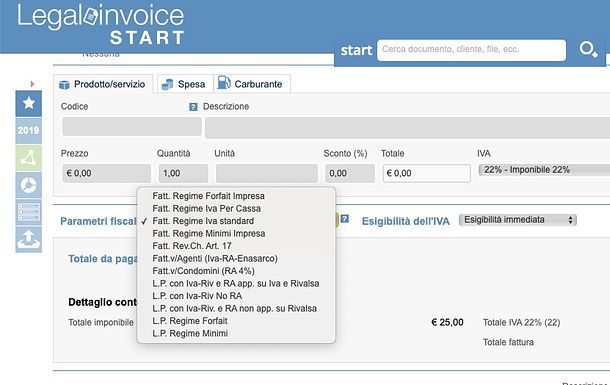Select L.P. Regime Minimi option
Image resolution: width=610 pixels, height=385 pixels.
236,333
